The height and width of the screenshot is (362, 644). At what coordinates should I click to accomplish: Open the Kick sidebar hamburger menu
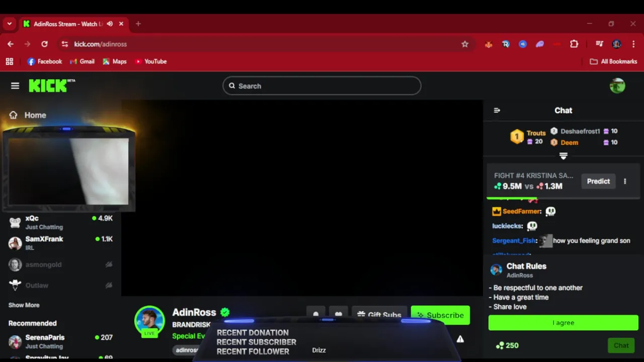[x=15, y=86]
